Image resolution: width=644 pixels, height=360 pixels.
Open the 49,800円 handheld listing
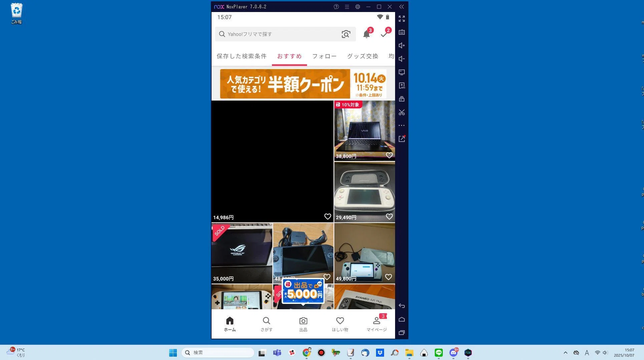pyautogui.click(x=364, y=253)
